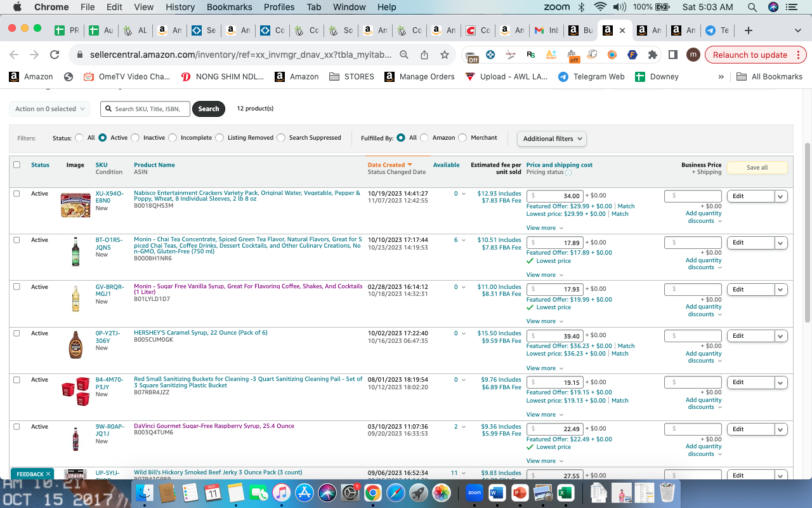Open the Trash in the Dock
Screen dimensions: 812x508
tap(667, 493)
